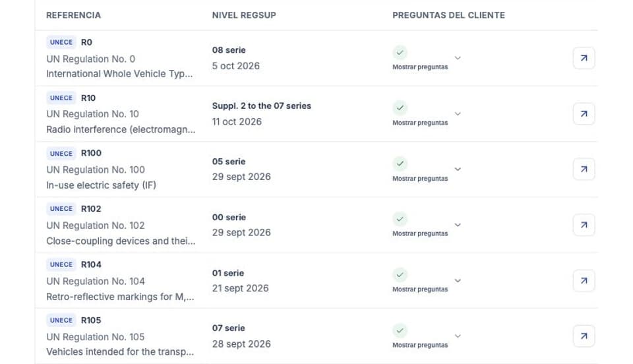Viewport: 633px width, 364px height.
Task: Expand client questions chevron for R104
Action: pos(458,280)
